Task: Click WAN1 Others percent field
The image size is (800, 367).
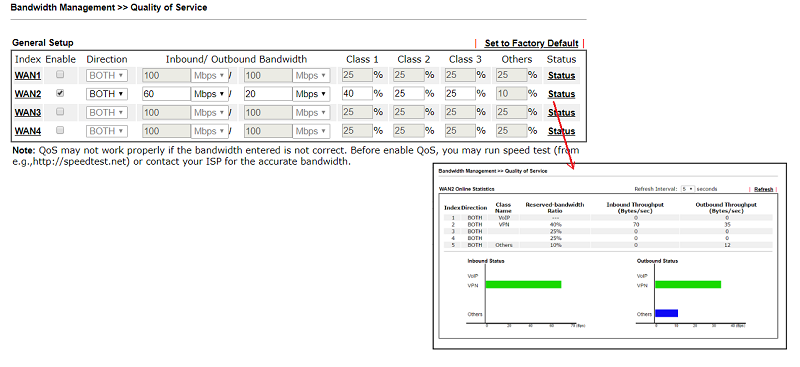Action: (x=512, y=76)
